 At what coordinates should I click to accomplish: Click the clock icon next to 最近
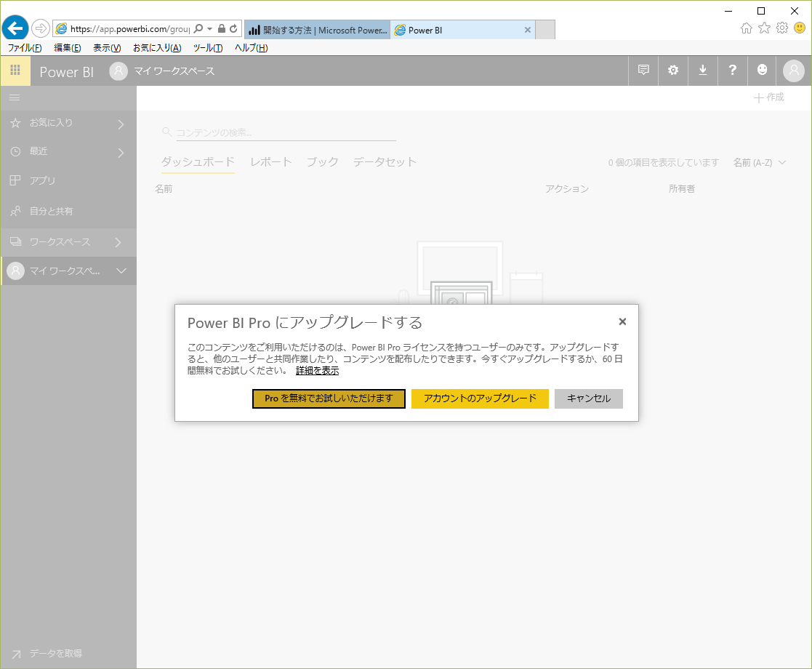click(x=15, y=151)
